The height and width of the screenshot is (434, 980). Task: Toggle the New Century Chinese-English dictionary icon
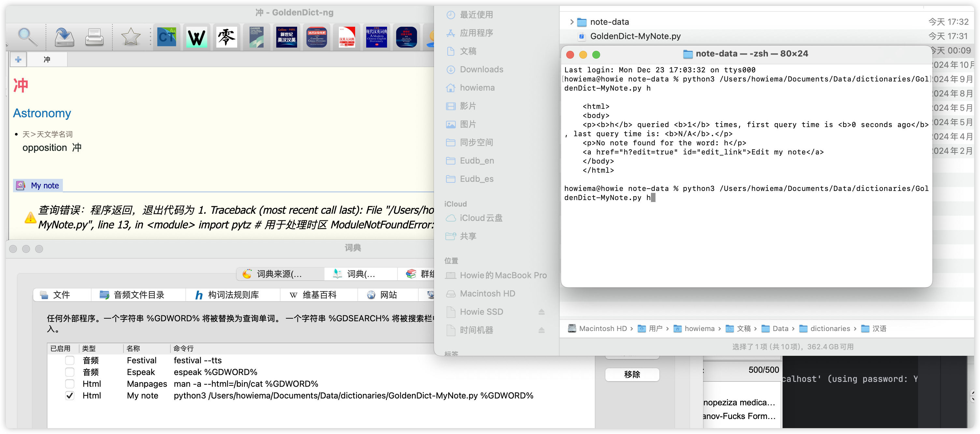[406, 37]
